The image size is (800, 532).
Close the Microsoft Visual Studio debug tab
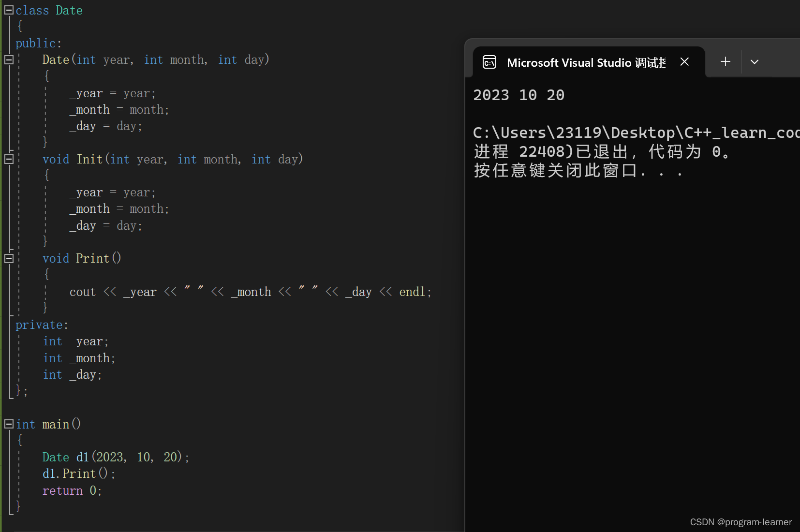(x=684, y=61)
